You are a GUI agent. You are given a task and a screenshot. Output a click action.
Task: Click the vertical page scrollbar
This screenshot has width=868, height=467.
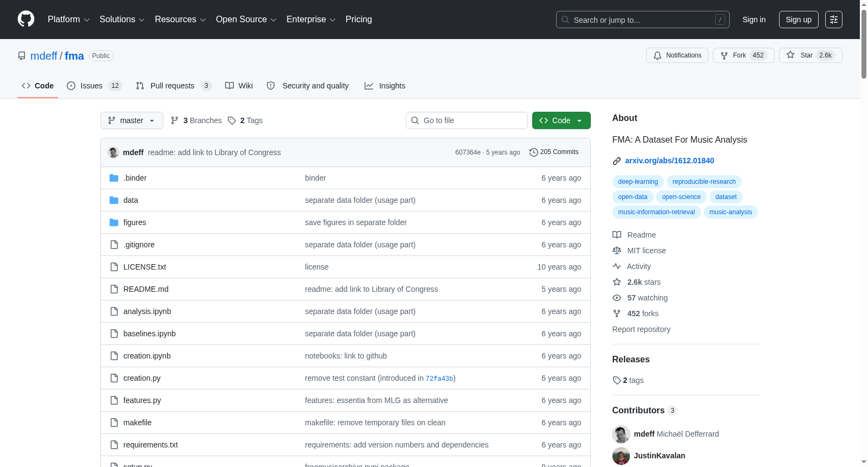[x=864, y=43]
